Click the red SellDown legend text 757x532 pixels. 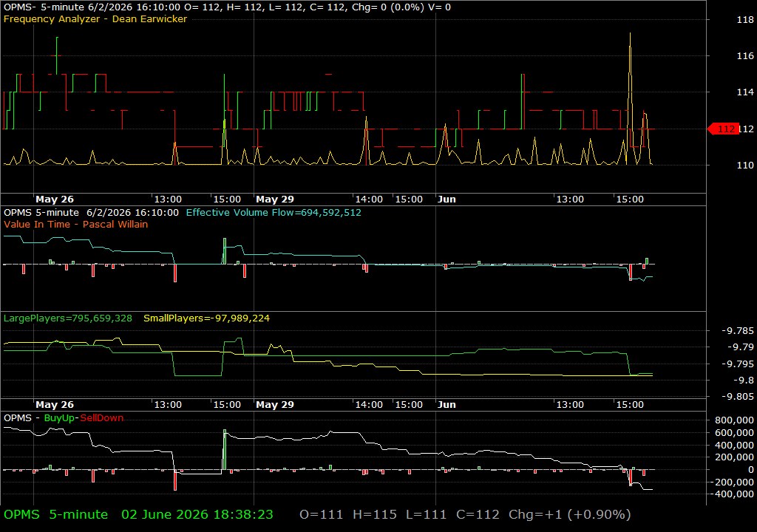(x=101, y=418)
